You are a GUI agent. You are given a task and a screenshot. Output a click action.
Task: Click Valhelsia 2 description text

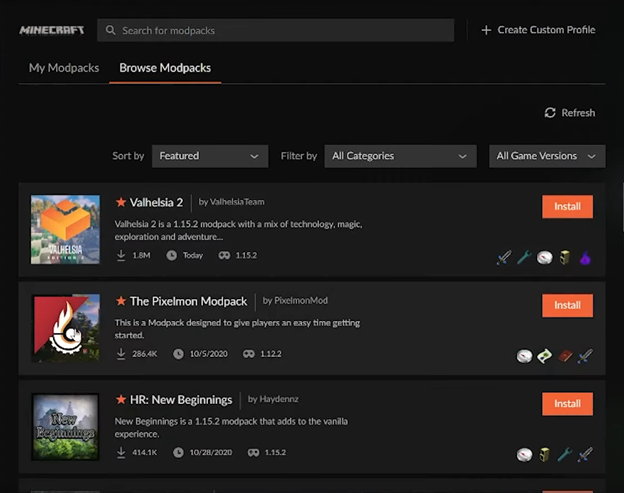238,230
